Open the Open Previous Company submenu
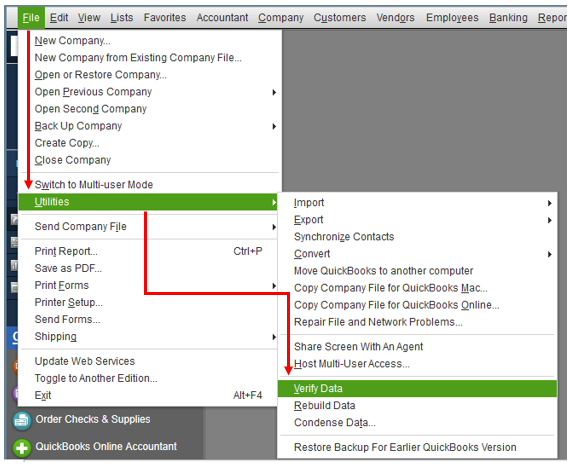 click(x=148, y=92)
